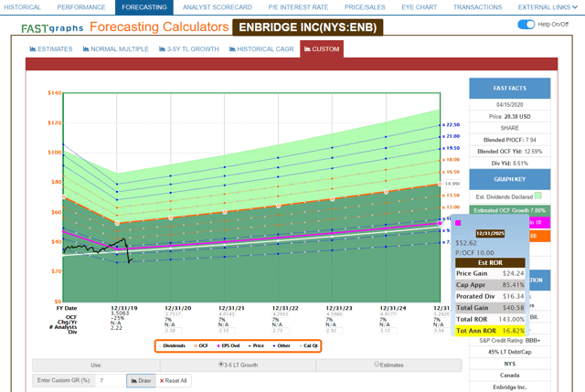The image size is (585, 392).
Task: Click the Custom tab chart icon
Action: pos(308,48)
